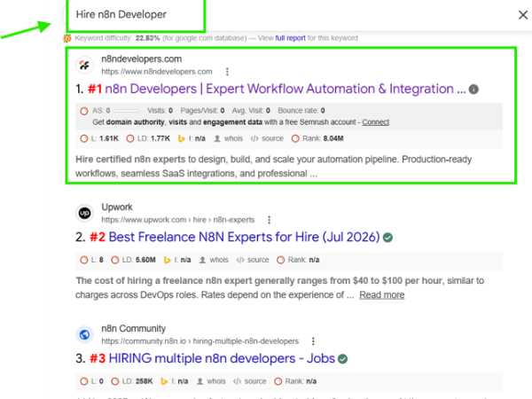
Task: Click the Connect link for Semrush account
Action: [375, 122]
